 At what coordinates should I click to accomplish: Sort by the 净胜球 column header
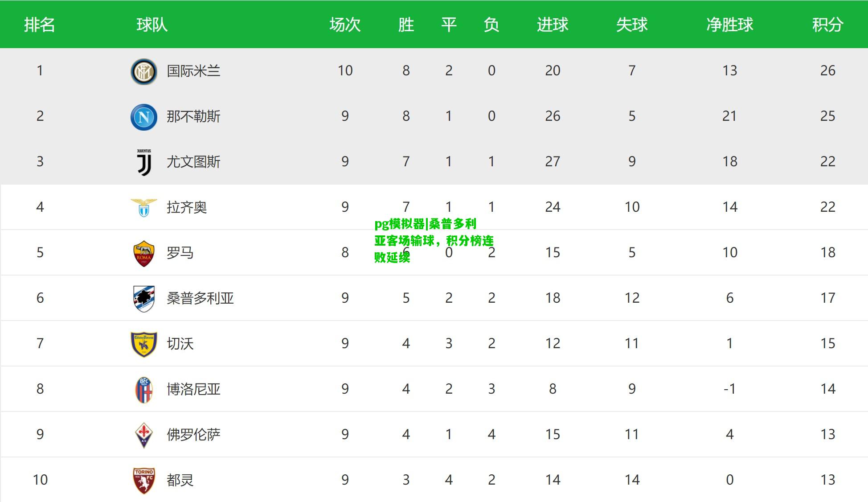click(x=729, y=25)
